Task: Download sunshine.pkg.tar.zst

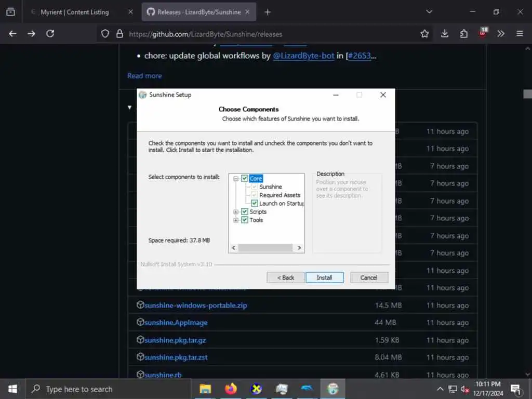Action: pos(176,357)
